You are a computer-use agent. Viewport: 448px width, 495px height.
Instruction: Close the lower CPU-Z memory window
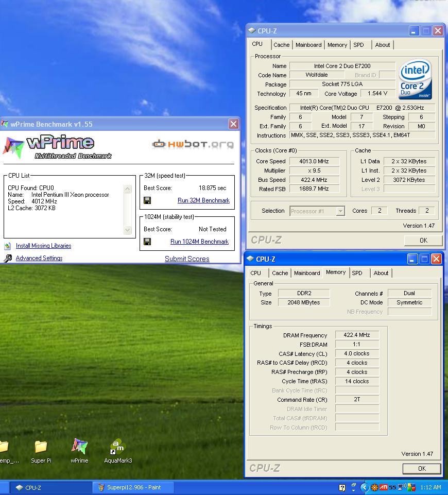pos(436,259)
